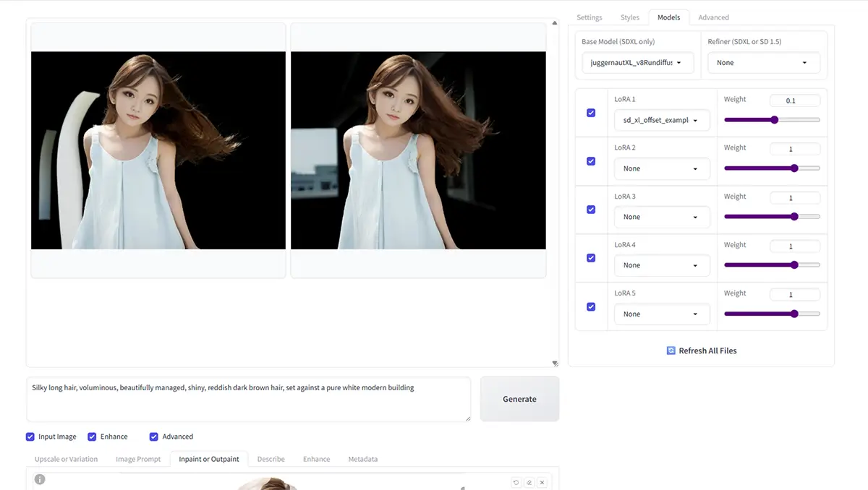This screenshot has height=490, width=868.
Task: Adjust the LoRA 4 weight slider
Action: coord(772,265)
